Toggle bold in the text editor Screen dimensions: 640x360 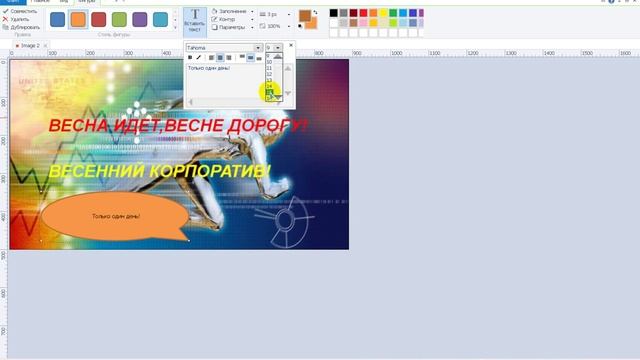point(190,58)
